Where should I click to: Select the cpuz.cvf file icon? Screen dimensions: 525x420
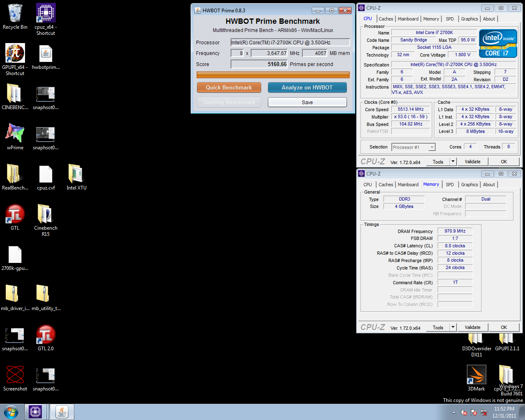click(46, 177)
